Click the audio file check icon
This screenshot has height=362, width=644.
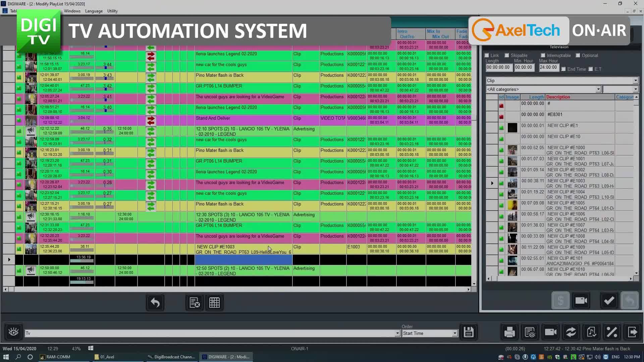click(591, 332)
